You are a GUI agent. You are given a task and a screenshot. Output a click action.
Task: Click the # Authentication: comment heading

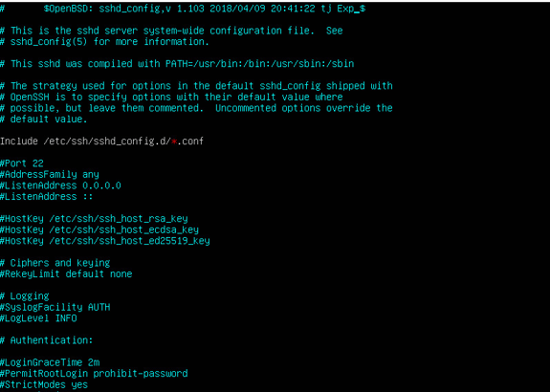coord(47,340)
